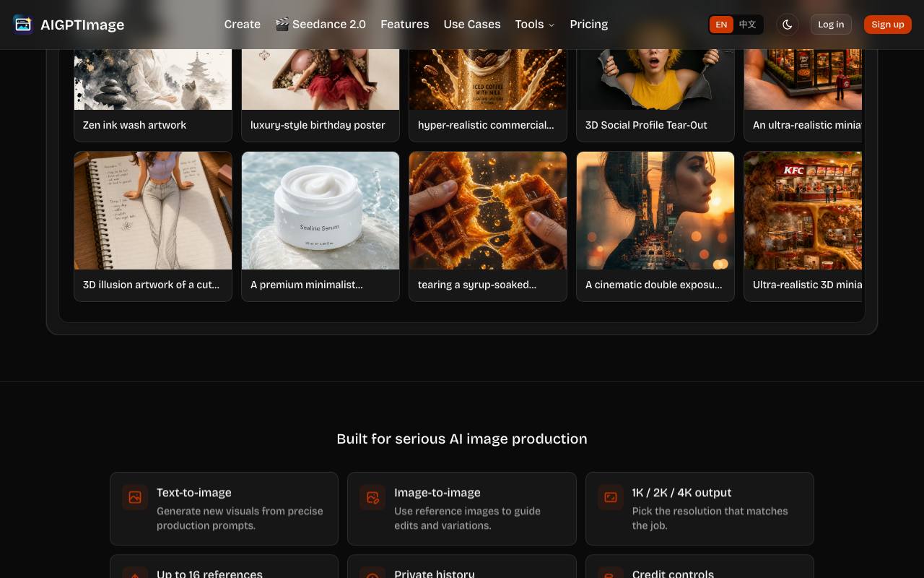Click the 'Up to 16 references' title
Image resolution: width=924 pixels, height=578 pixels.
click(x=209, y=574)
